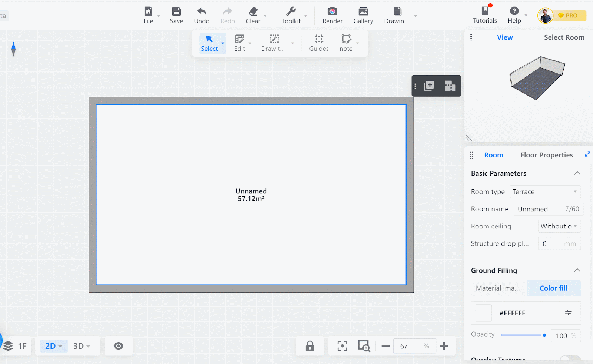
Task: Click the Room name input field
Action: (x=540, y=209)
